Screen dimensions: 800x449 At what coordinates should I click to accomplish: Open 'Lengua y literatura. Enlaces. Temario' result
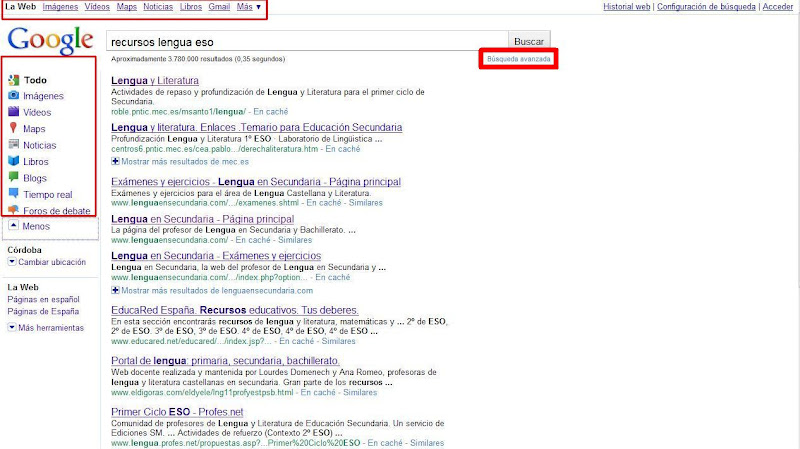[257, 127]
